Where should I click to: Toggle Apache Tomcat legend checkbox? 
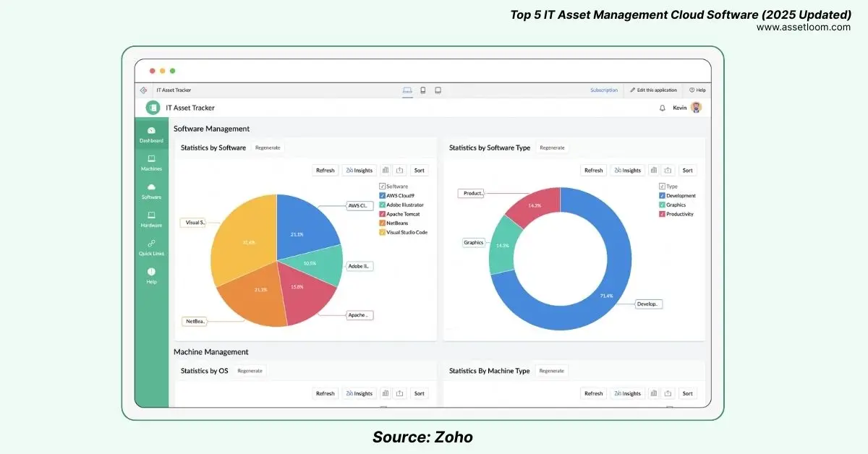[383, 214]
